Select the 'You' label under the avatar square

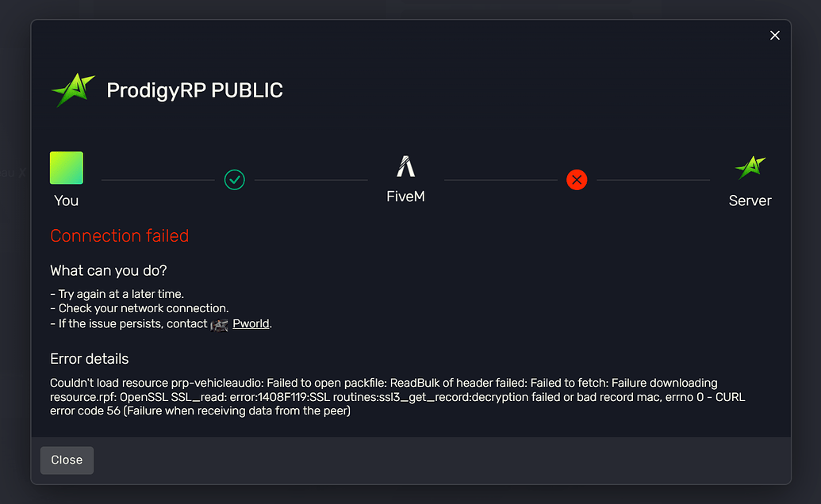point(66,200)
